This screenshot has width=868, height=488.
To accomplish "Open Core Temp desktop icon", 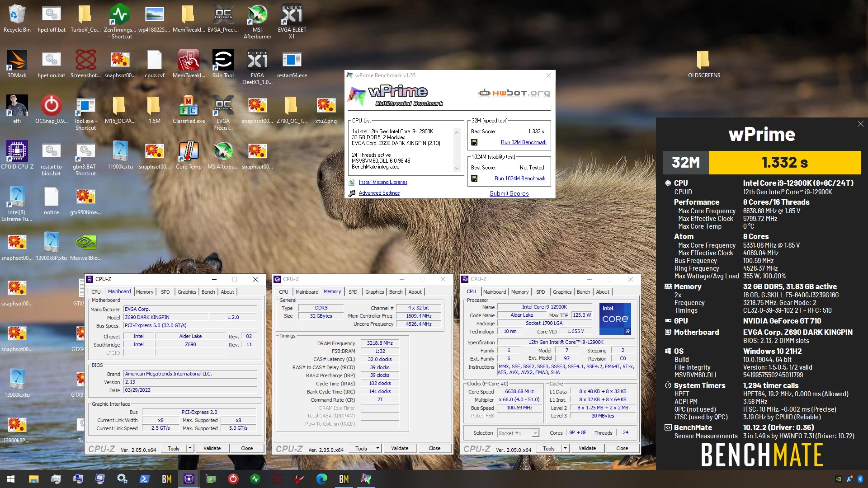I will click(x=189, y=155).
